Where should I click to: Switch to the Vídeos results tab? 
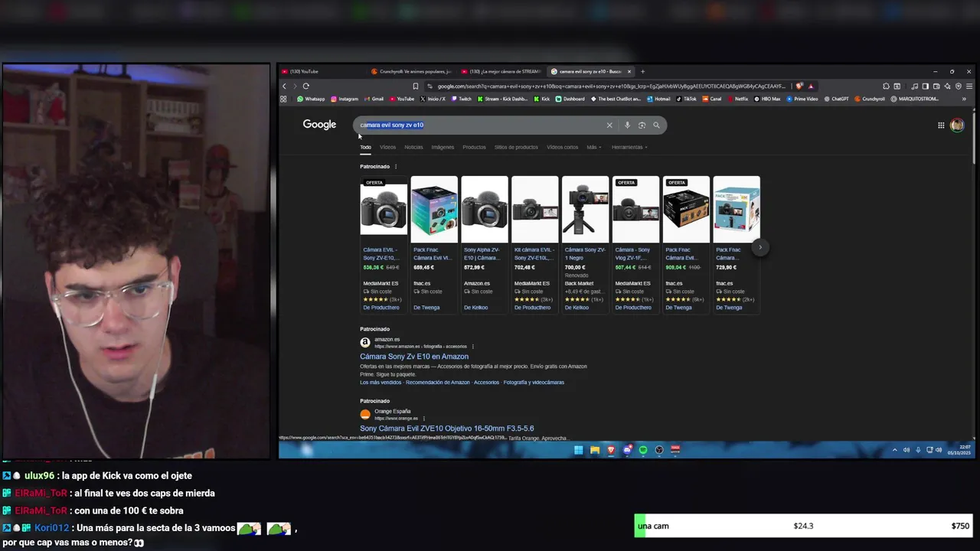click(388, 147)
